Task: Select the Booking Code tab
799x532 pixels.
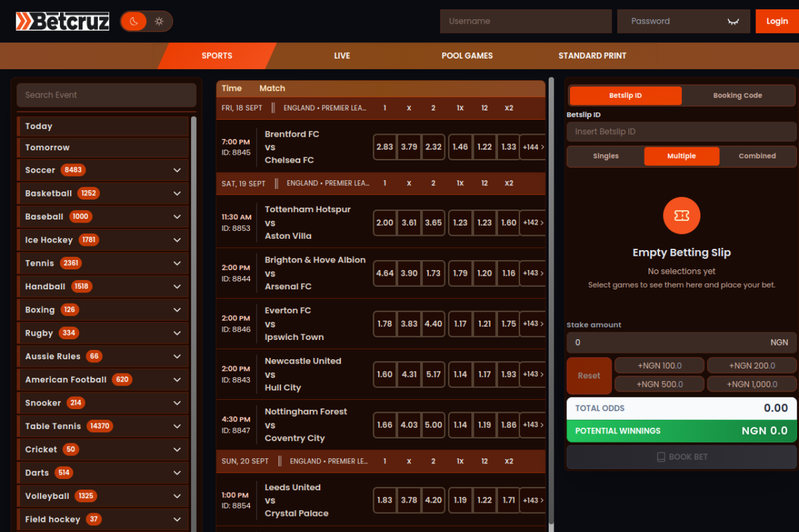Action: tap(738, 95)
